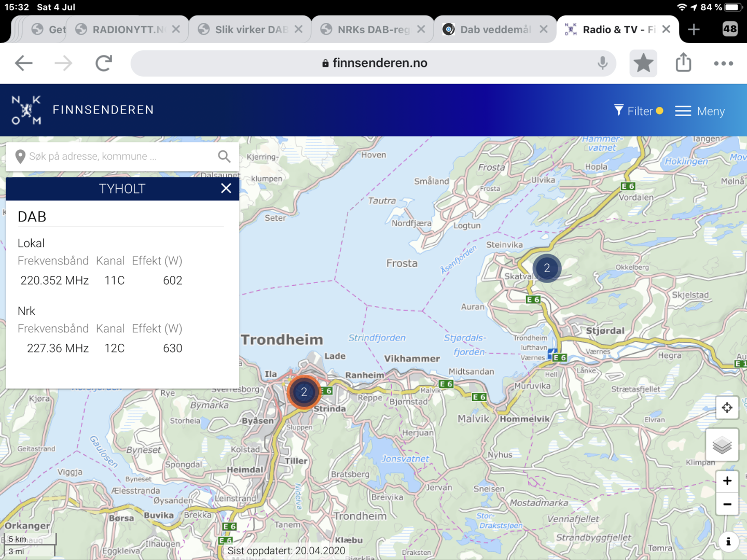Bookmark page with the star icon
The width and height of the screenshot is (747, 560).
(643, 63)
